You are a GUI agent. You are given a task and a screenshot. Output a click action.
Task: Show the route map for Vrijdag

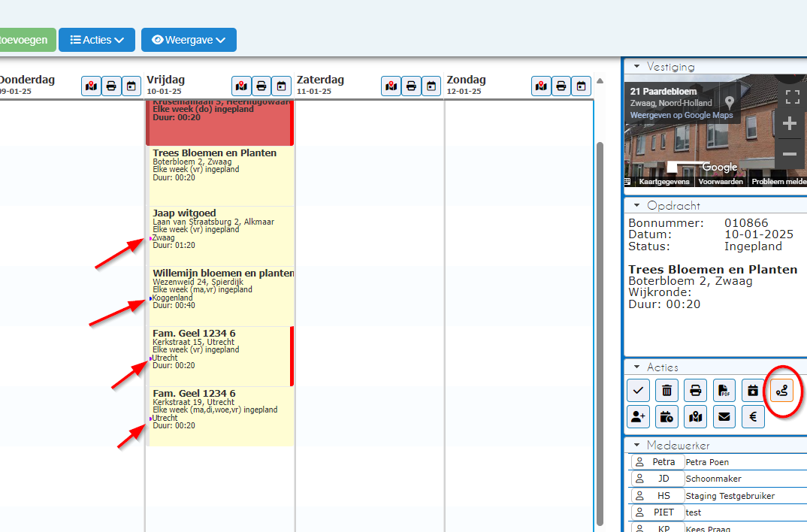tap(241, 86)
